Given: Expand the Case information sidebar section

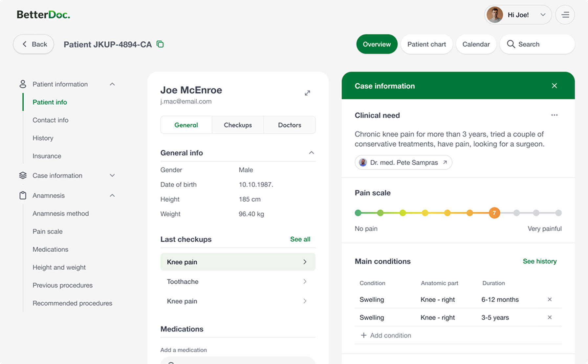Looking at the screenshot, I should [112, 175].
